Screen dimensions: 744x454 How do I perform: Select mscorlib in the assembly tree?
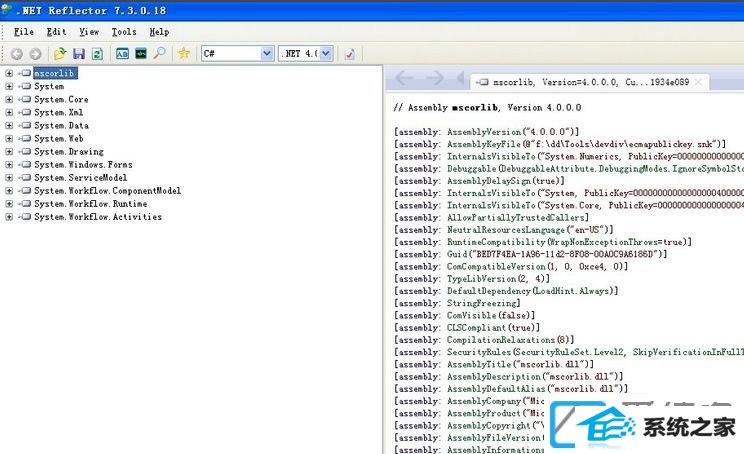click(x=55, y=73)
